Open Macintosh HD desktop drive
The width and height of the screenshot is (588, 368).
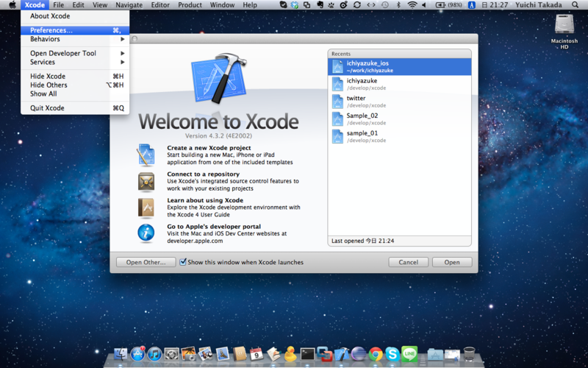(564, 32)
